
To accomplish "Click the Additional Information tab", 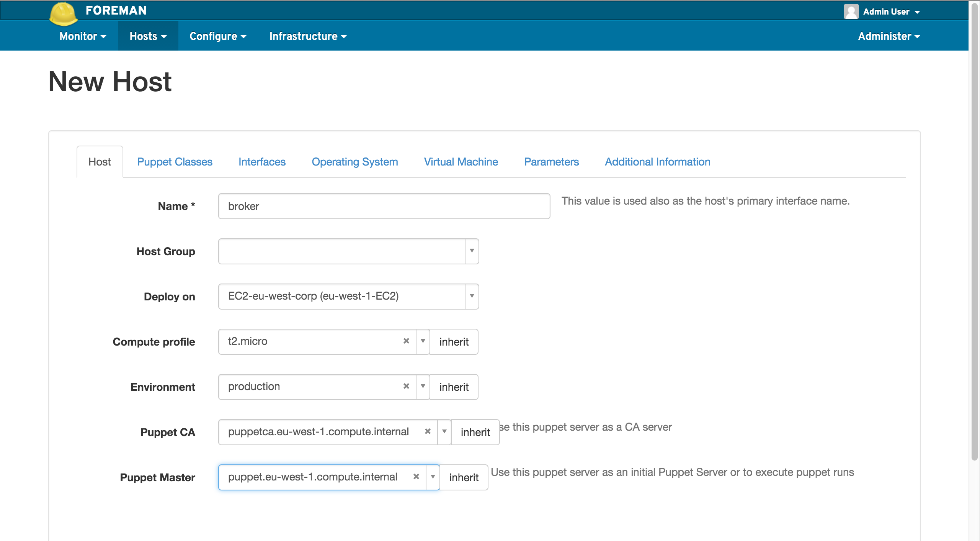I will (657, 162).
